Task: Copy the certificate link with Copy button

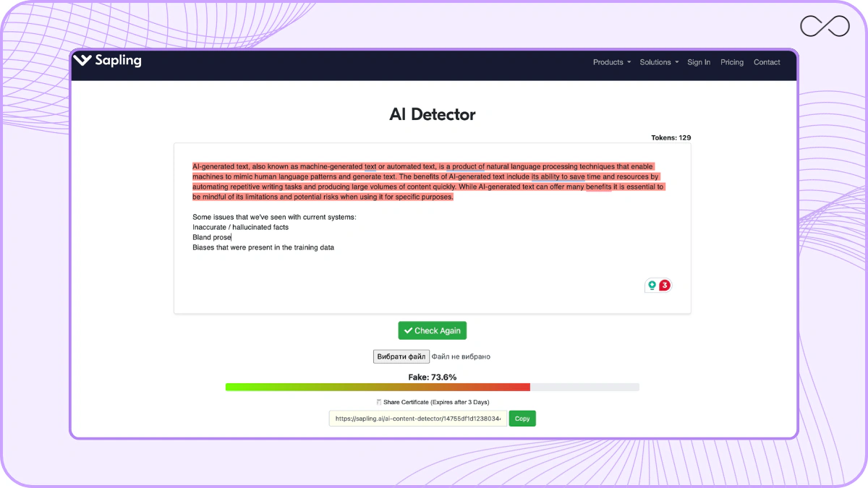Action: (522, 419)
